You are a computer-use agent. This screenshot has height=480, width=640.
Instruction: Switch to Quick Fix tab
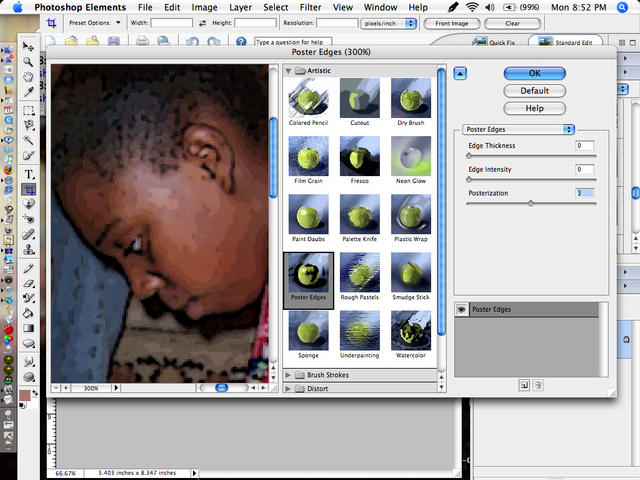click(494, 42)
